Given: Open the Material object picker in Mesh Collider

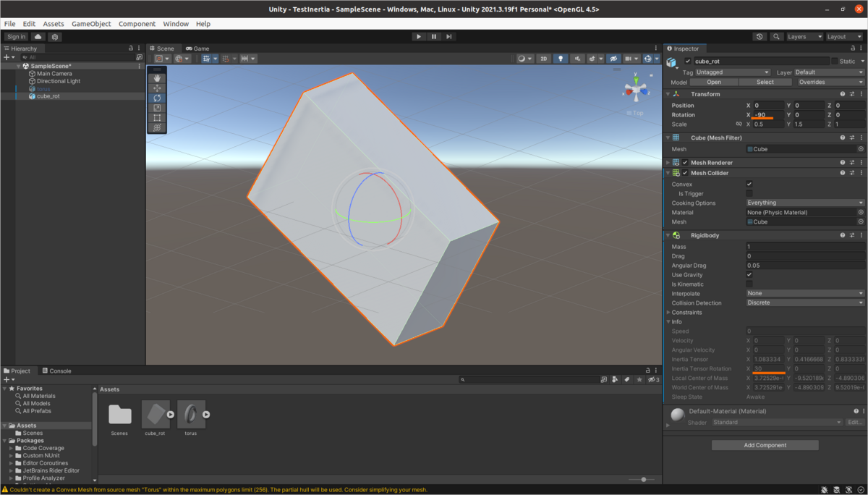Looking at the screenshot, I should coord(861,212).
